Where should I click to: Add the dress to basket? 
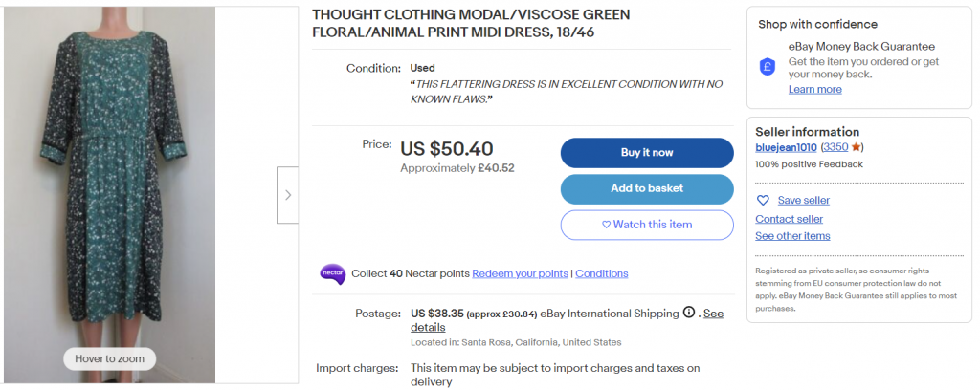(646, 188)
